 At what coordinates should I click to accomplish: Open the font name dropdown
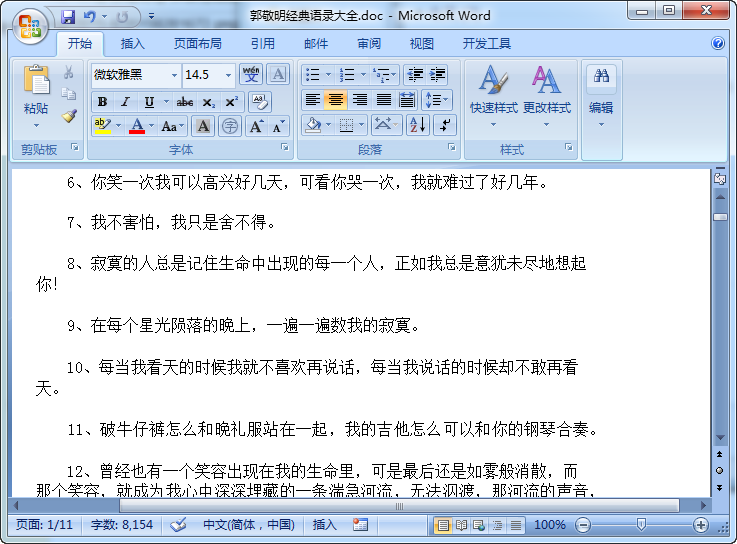pyautogui.click(x=174, y=75)
